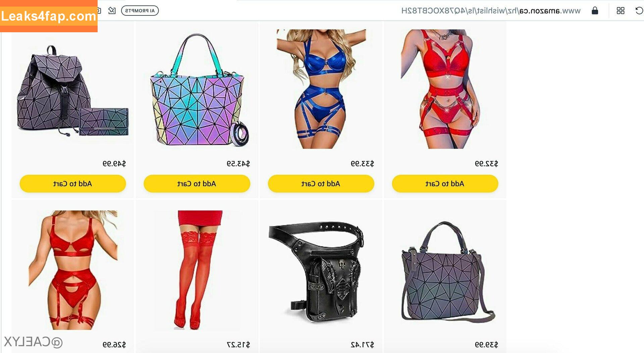This screenshot has height=353, width=644.
Task: Click the $39.99 price under the handbag
Action: tap(486, 345)
